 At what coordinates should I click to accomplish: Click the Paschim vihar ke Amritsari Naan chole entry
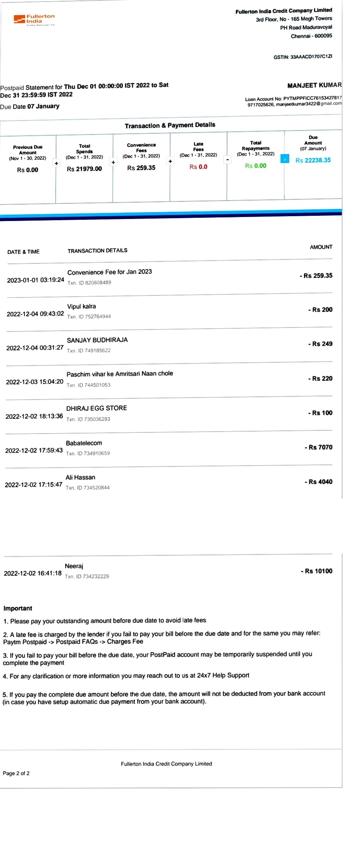coord(120,374)
